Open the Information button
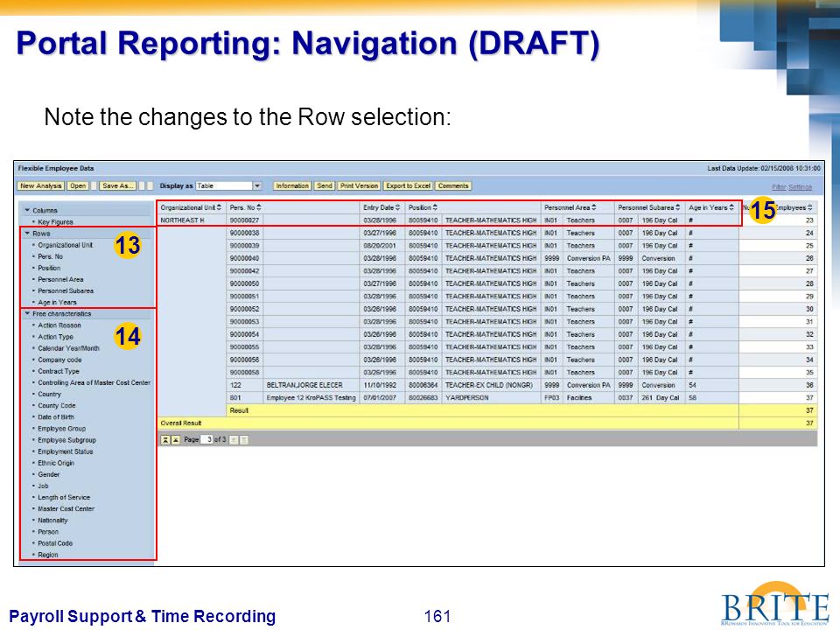The height and width of the screenshot is (630, 840). tap(292, 185)
